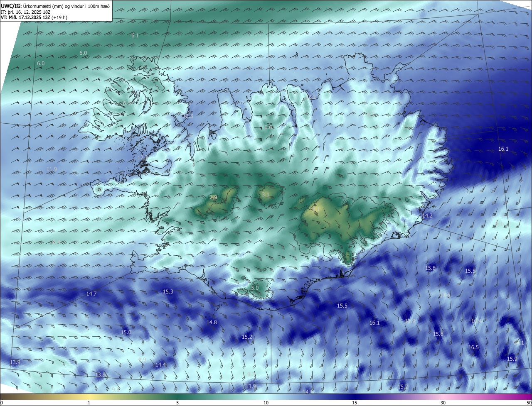
Task: Click the 14.7 value label southwest of Iceland
Action: [x=91, y=293]
